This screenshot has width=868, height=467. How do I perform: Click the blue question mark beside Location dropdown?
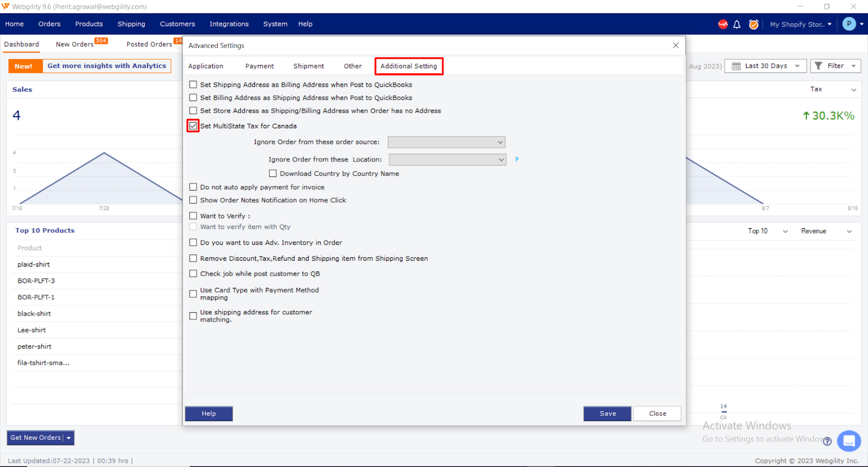pyautogui.click(x=516, y=160)
